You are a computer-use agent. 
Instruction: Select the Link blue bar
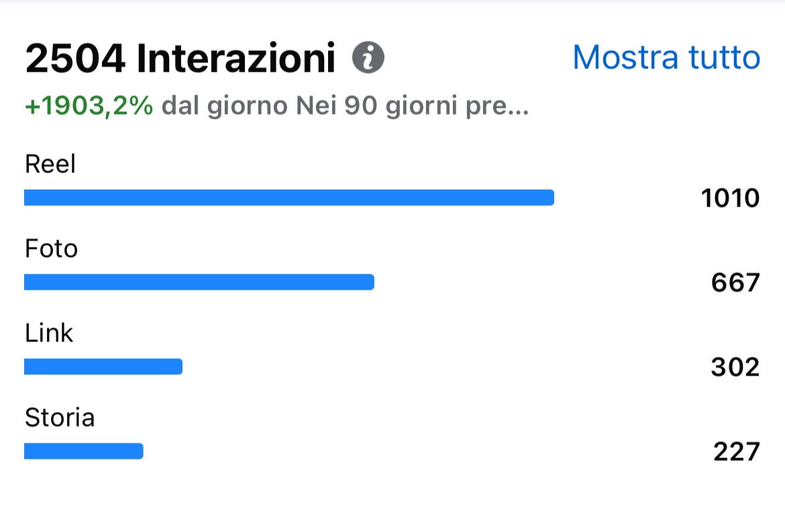(x=103, y=366)
